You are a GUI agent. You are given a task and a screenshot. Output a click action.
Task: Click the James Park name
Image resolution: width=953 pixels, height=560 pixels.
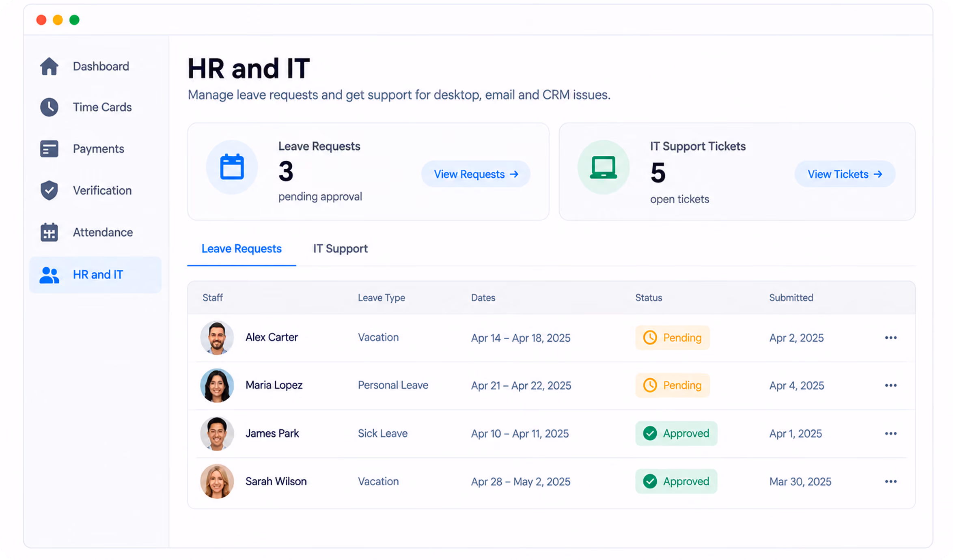point(272,433)
